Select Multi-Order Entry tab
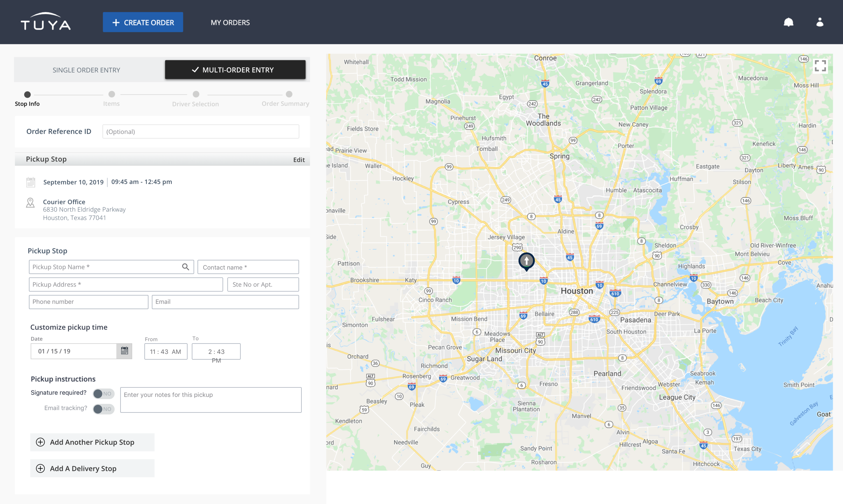 (x=235, y=70)
